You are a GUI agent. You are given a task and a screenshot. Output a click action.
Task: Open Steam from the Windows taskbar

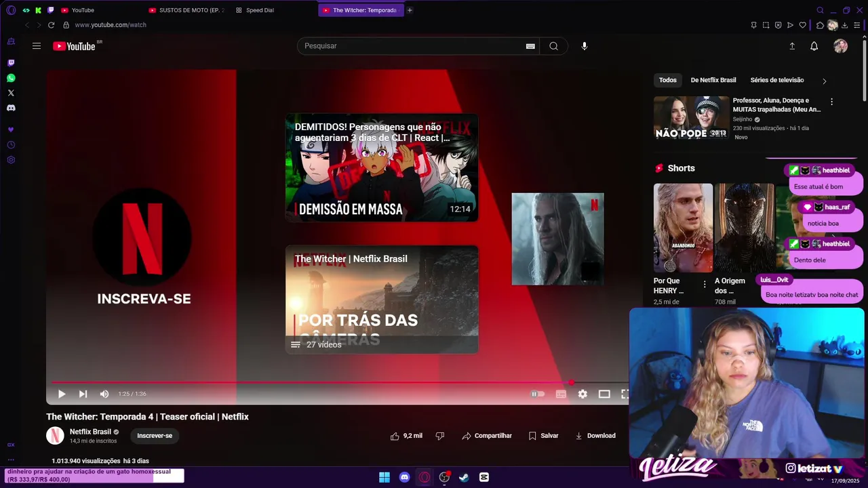pos(464,477)
